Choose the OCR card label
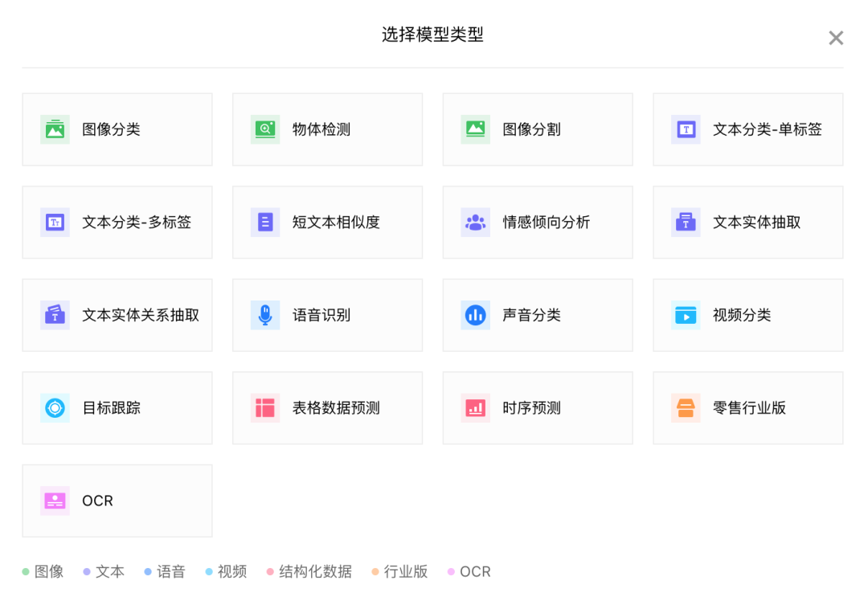 point(97,501)
